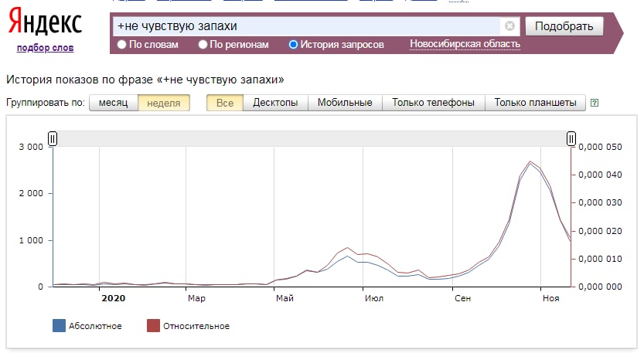The height and width of the screenshot is (353, 644).
Task: Filter by 'Только телефоны'
Action: [x=433, y=103]
